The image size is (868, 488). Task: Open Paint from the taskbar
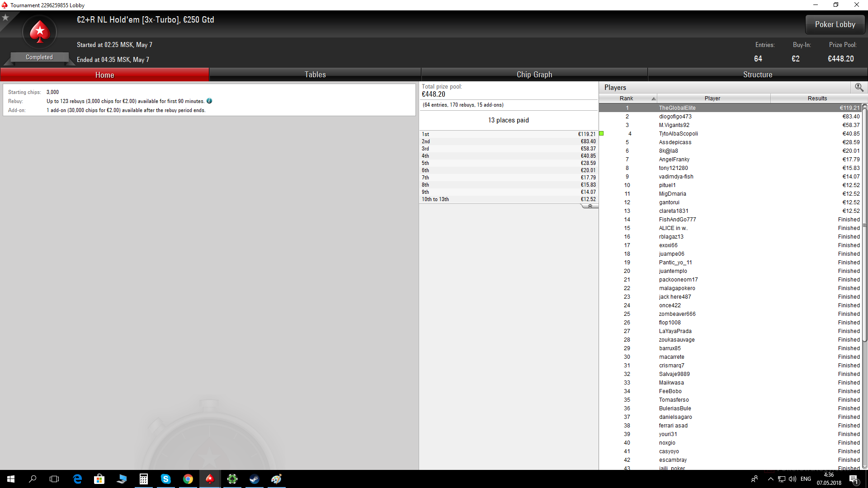pyautogui.click(x=276, y=479)
